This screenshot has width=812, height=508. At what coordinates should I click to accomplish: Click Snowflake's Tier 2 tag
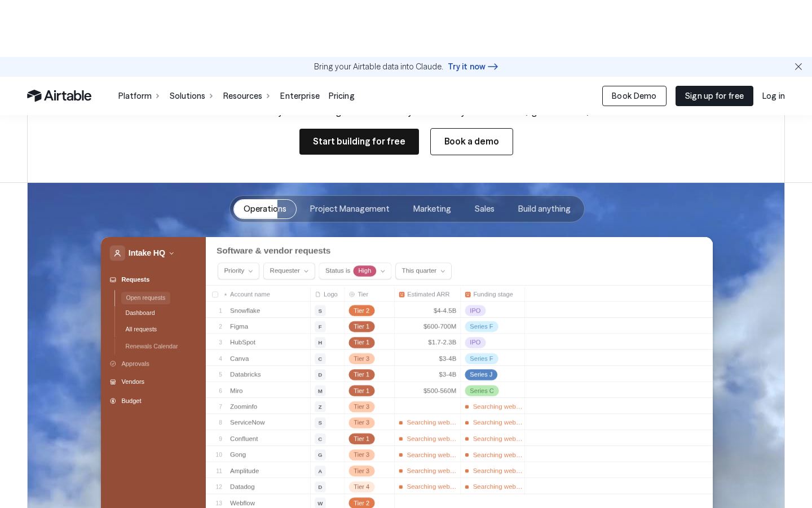coord(362,311)
